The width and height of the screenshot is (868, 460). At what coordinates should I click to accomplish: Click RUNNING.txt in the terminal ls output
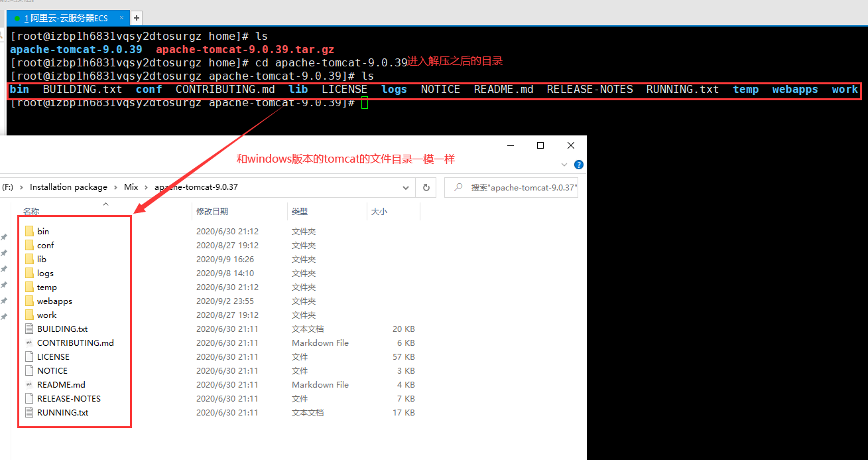point(682,89)
